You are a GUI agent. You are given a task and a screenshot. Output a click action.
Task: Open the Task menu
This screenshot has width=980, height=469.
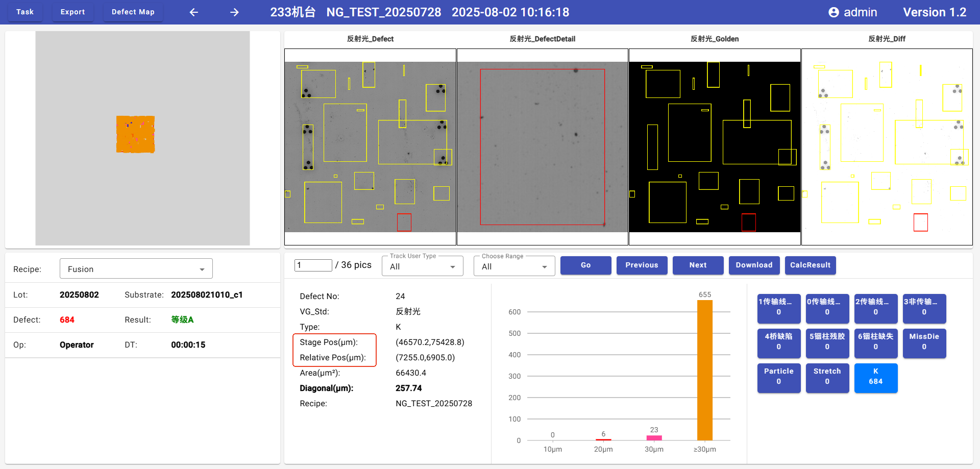click(x=24, y=12)
